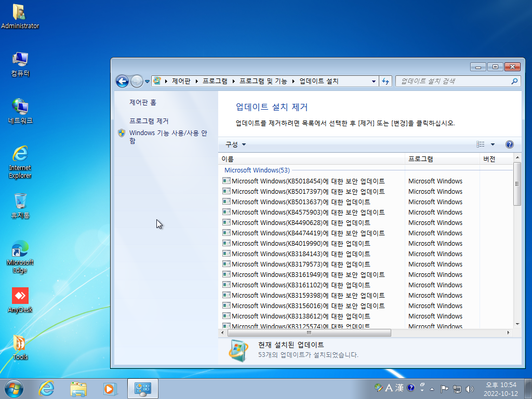Select the KB5018454 security update row
This screenshot has width=532, height=399.
tap(366, 181)
